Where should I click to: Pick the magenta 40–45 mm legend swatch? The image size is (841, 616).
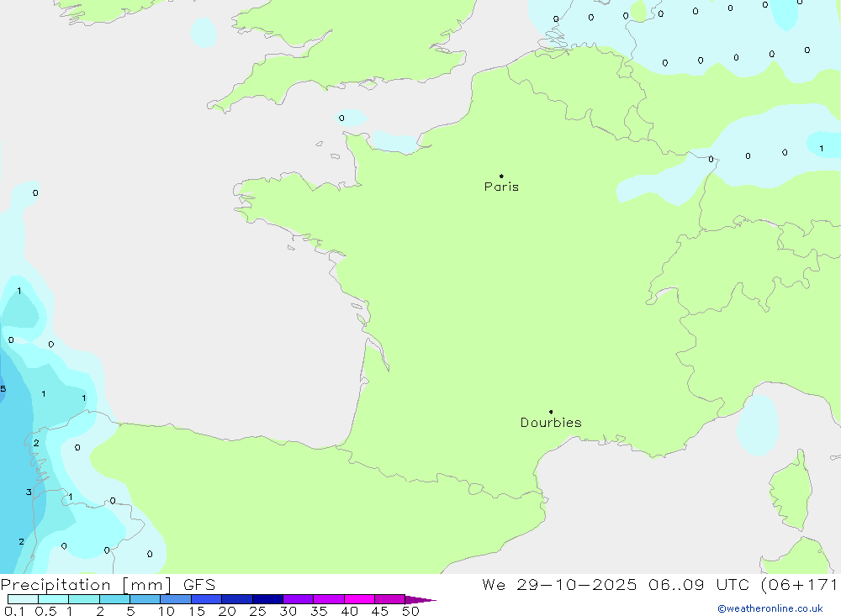(x=359, y=599)
